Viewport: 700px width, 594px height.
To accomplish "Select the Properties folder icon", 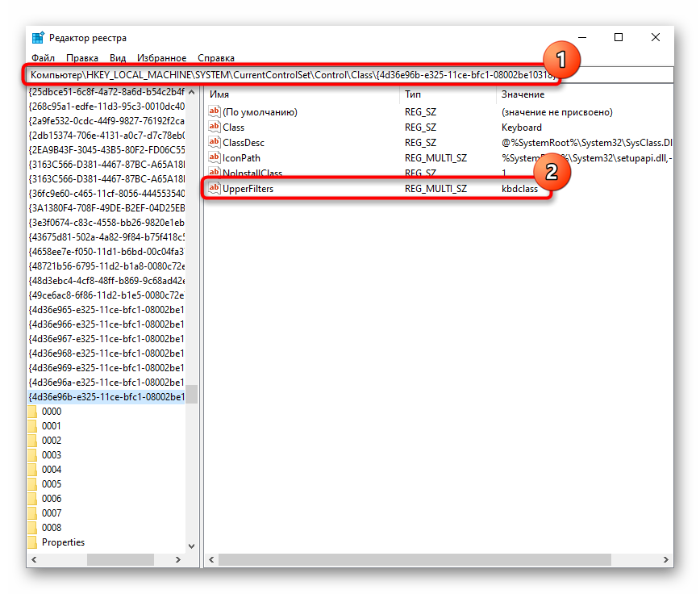I will (32, 542).
